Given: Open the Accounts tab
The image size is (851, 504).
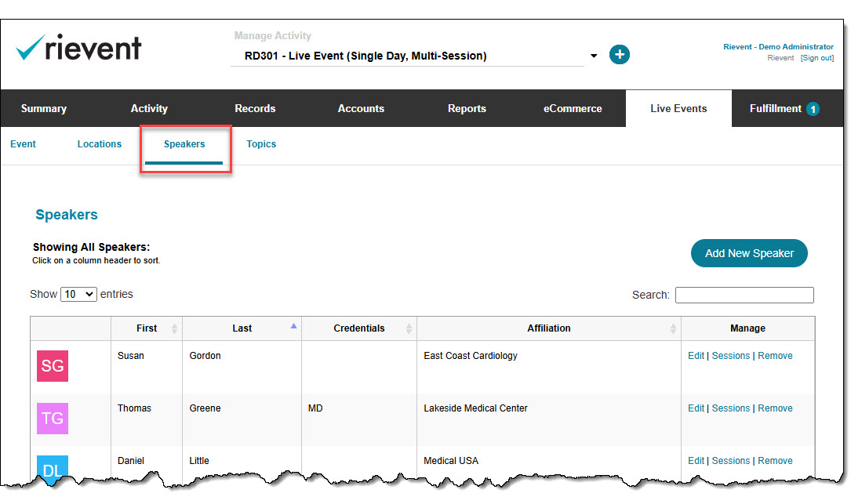Looking at the screenshot, I should [x=361, y=108].
